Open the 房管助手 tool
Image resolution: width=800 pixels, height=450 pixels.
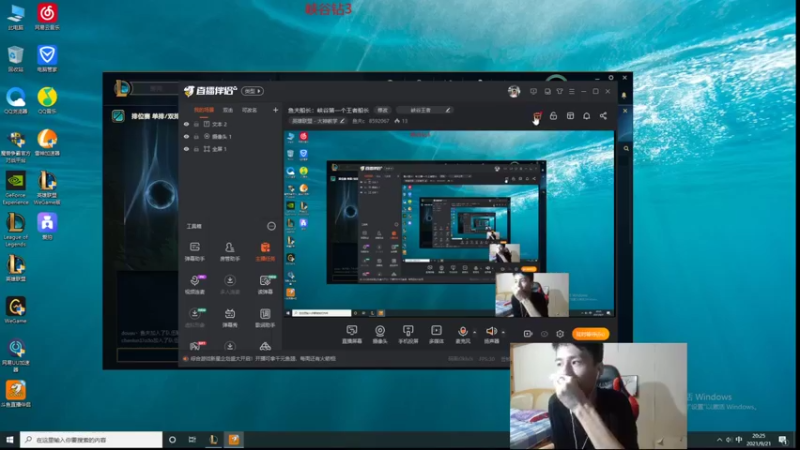click(x=230, y=252)
